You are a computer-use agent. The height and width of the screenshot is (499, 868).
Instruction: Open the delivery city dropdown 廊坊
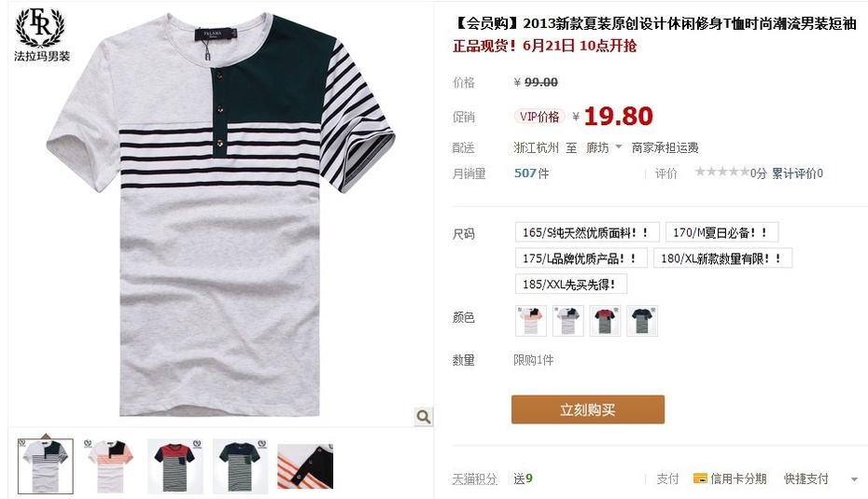603,147
